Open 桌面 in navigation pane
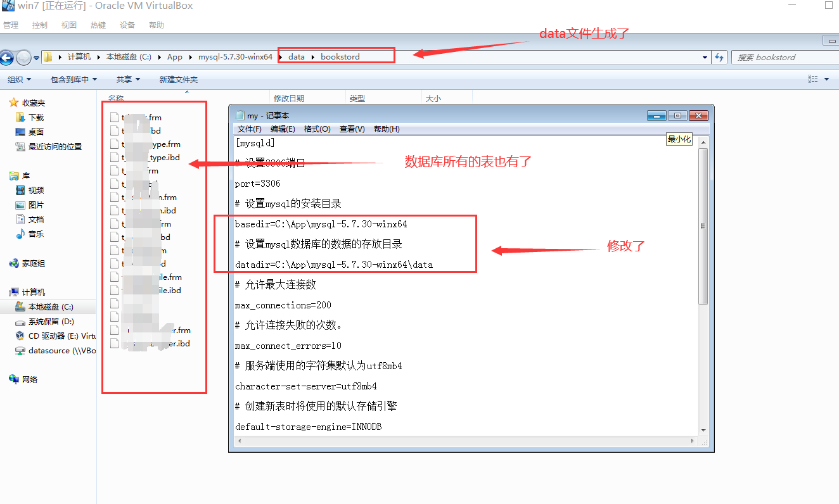This screenshot has width=839, height=504. pos(36,132)
